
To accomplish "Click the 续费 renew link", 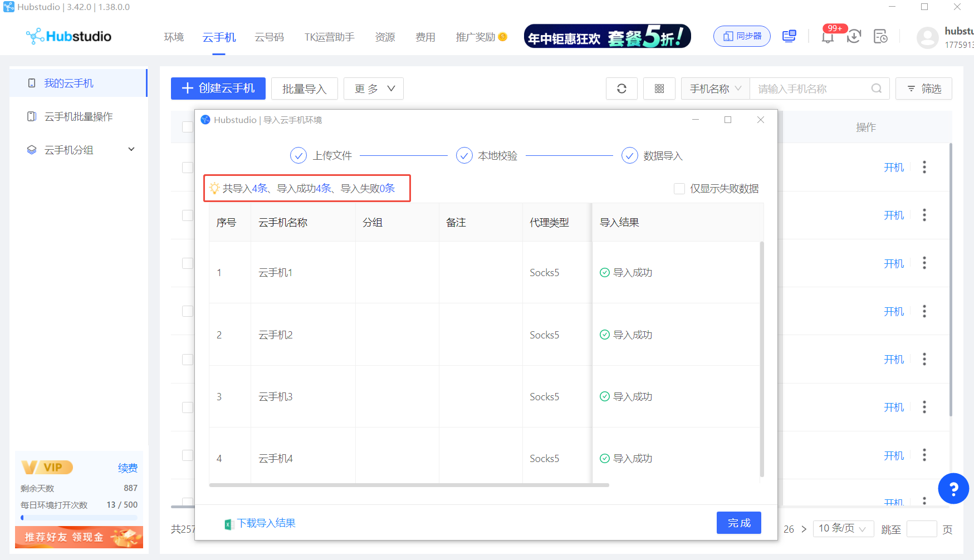I will (128, 468).
